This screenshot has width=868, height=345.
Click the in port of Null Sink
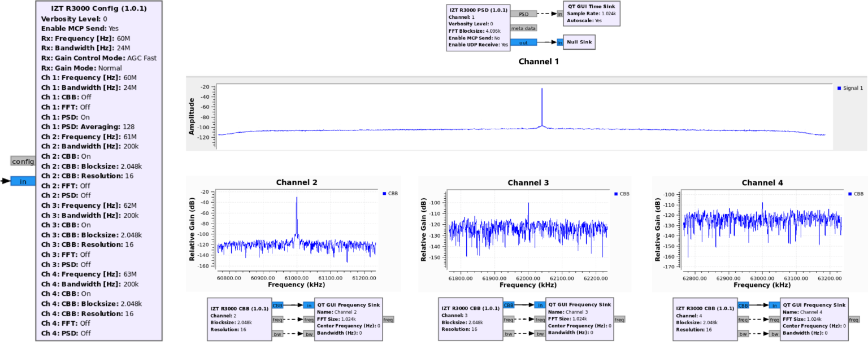pyautogui.click(x=560, y=42)
